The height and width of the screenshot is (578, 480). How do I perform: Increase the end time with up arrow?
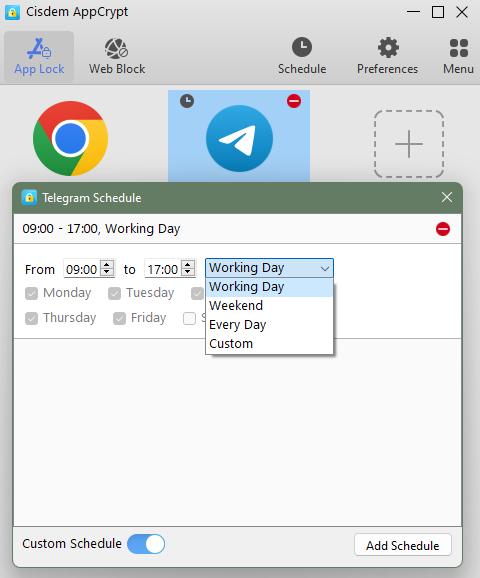coord(188,264)
